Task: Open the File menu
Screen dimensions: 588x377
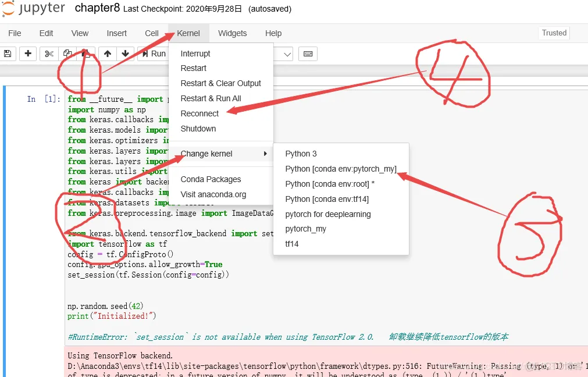Action: (x=15, y=33)
